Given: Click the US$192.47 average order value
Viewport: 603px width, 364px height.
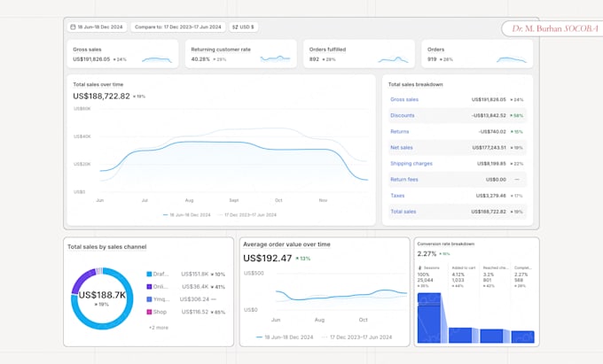Looking at the screenshot, I should (x=267, y=258).
